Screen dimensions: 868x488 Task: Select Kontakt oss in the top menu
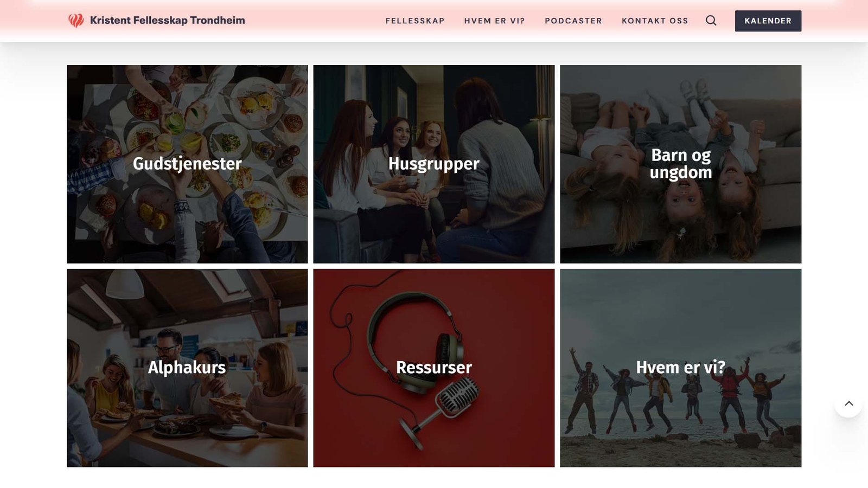click(x=655, y=21)
